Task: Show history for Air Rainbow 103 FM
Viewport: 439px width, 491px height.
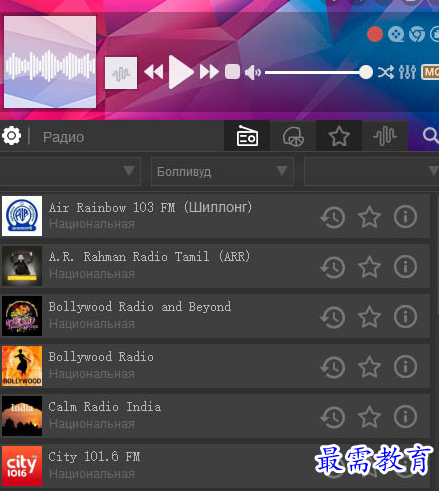Action: point(333,217)
